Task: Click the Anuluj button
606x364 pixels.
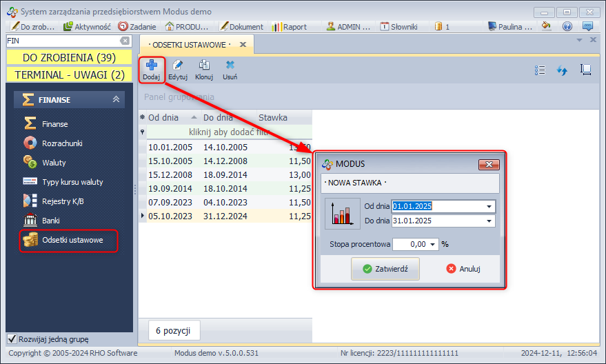Action: 463,269
